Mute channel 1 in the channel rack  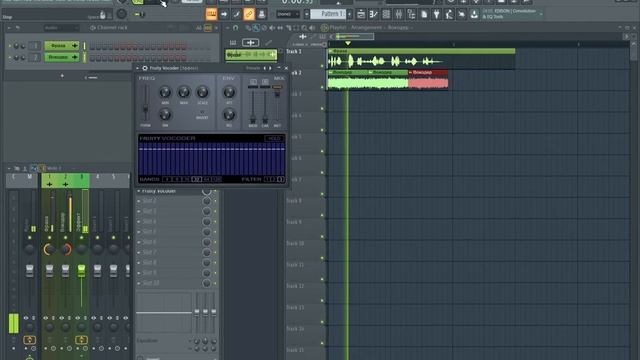click(x=10, y=46)
